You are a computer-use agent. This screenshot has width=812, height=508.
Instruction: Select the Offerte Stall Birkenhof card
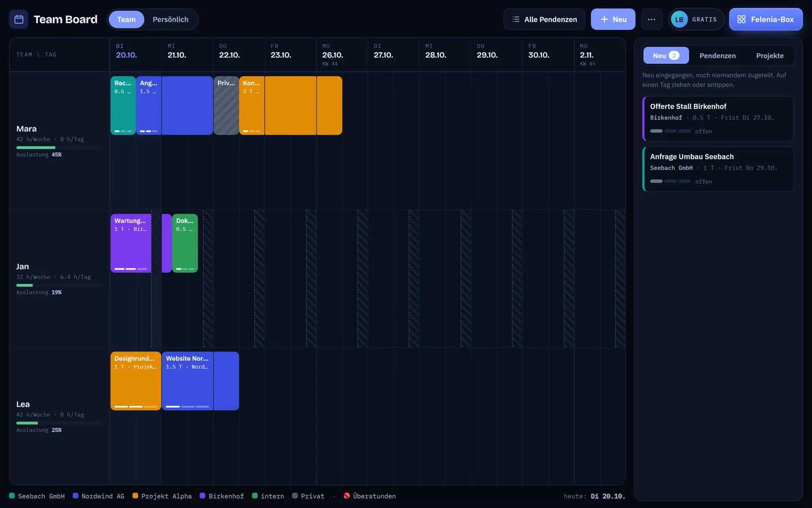[718, 119]
